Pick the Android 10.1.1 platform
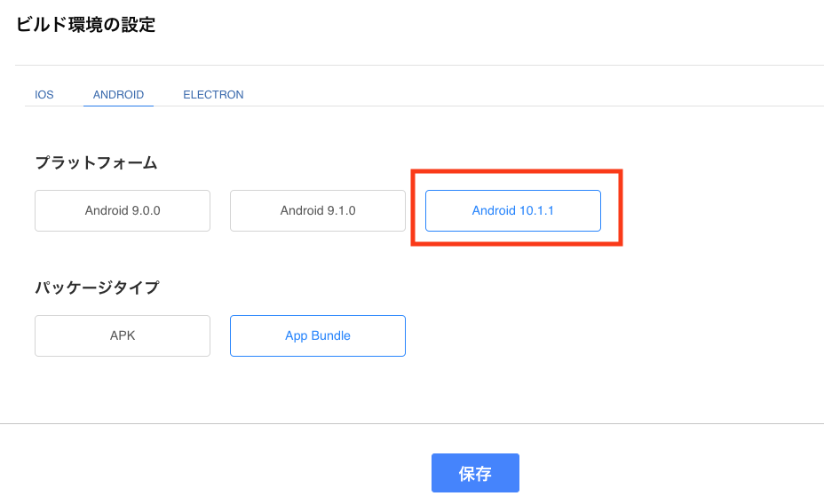 click(513, 210)
